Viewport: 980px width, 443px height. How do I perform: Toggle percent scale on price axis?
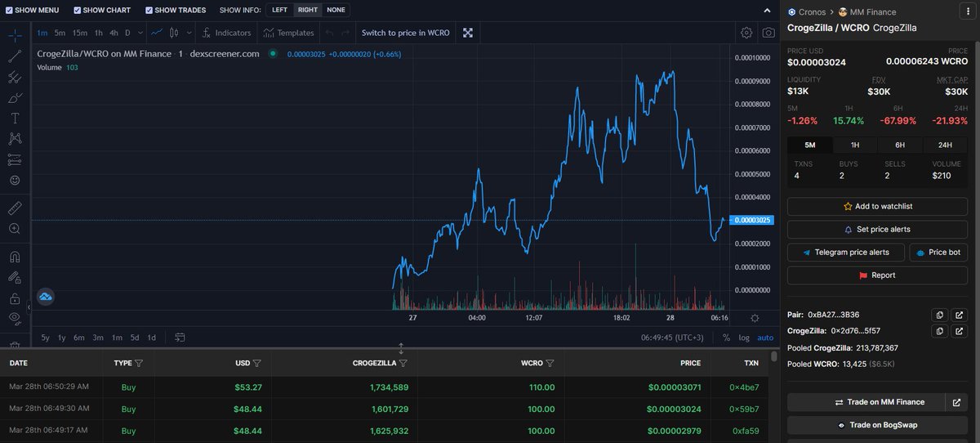(x=726, y=338)
